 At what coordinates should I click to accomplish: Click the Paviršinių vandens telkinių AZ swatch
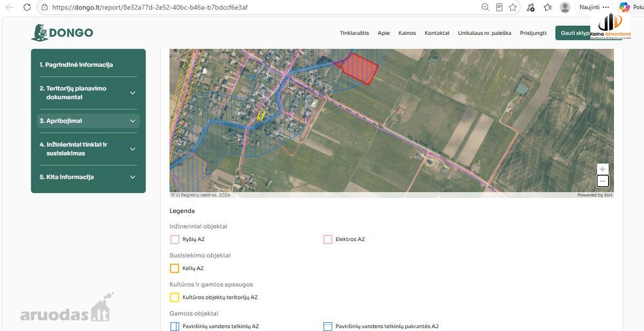174,326
